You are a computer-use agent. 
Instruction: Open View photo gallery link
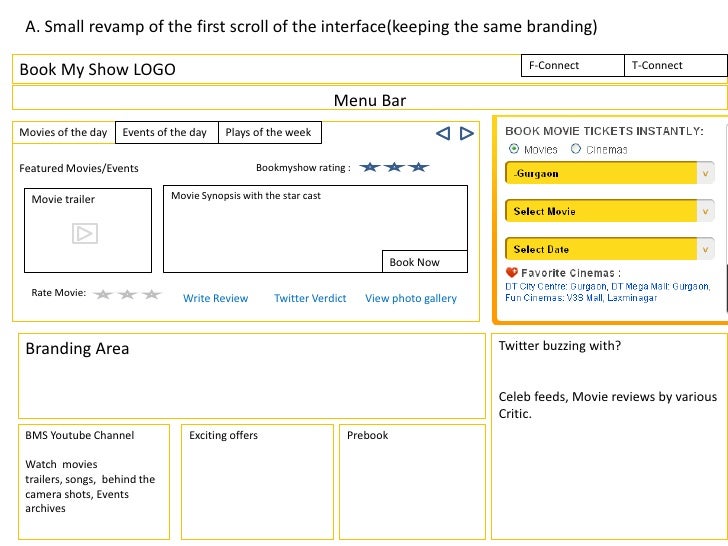[x=411, y=298]
